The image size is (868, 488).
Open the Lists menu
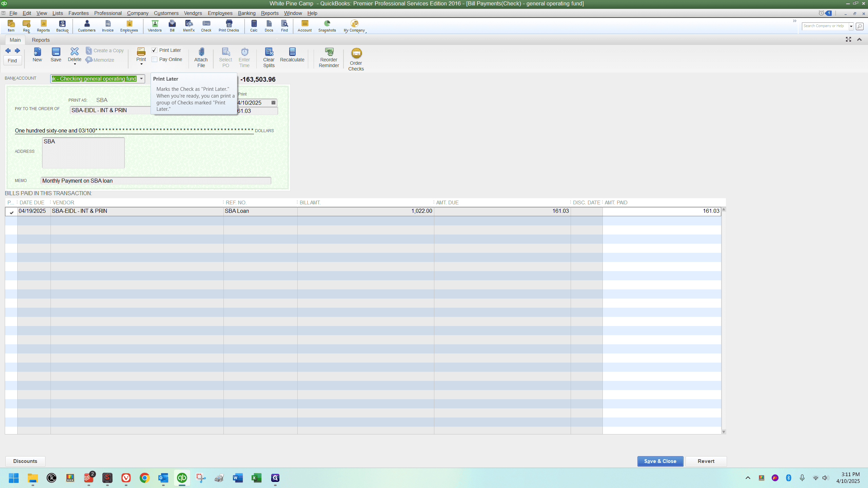coord(58,13)
